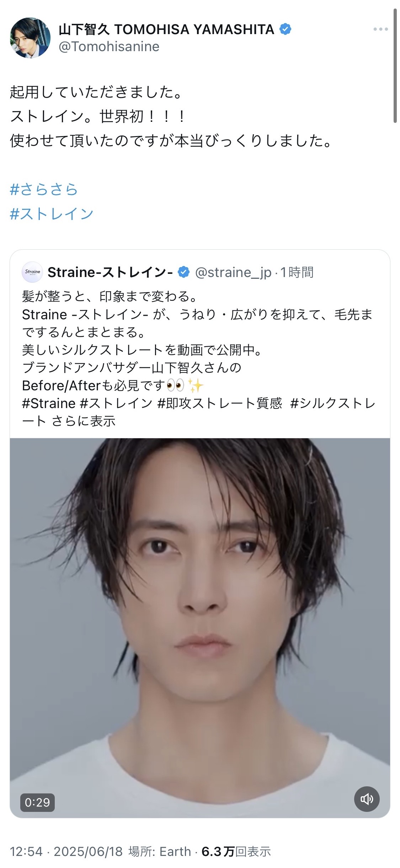
Task: Open the Straine-ストレイン- account name
Action: point(110,272)
